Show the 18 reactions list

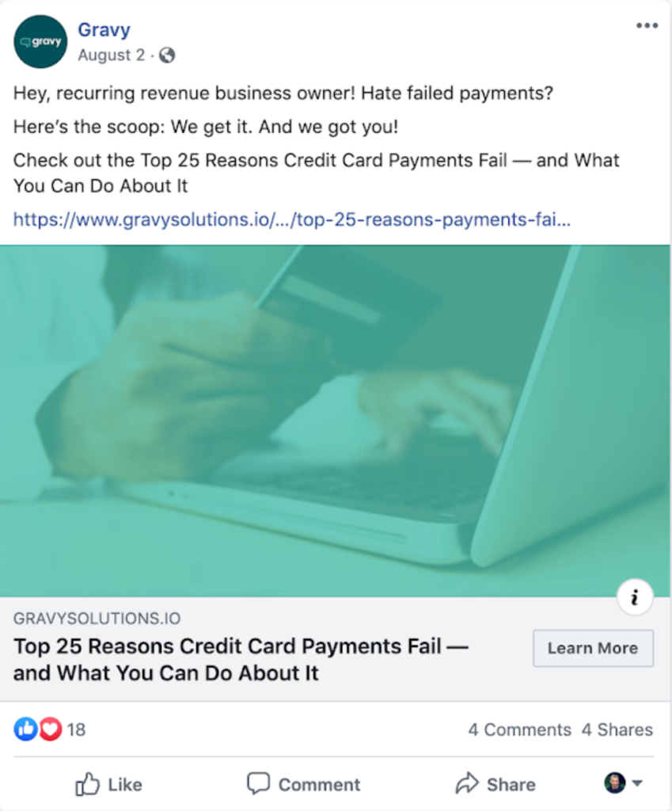[x=76, y=729]
